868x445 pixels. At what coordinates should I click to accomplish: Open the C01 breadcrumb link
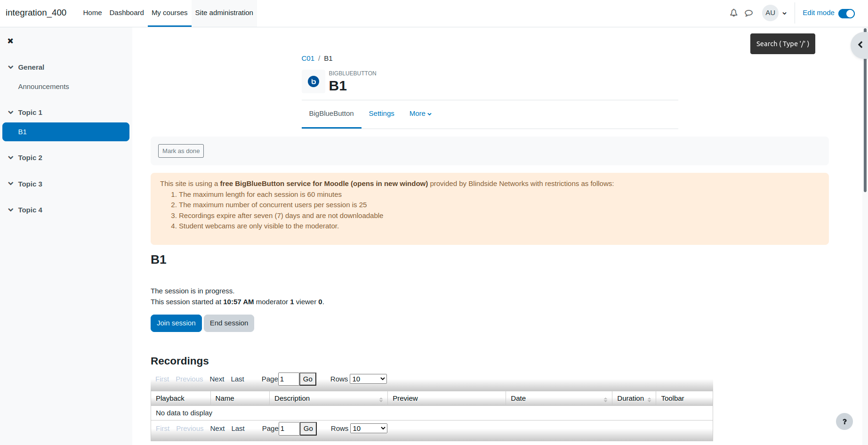point(308,58)
